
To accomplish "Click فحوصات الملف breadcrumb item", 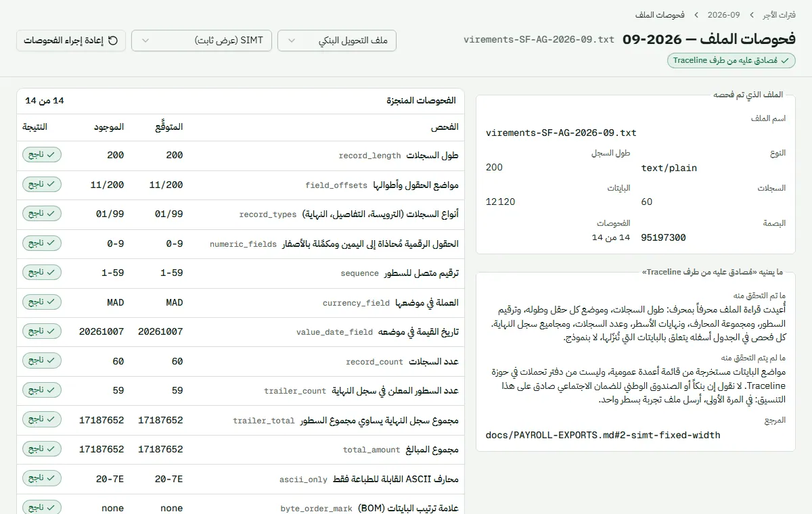I will [x=660, y=14].
